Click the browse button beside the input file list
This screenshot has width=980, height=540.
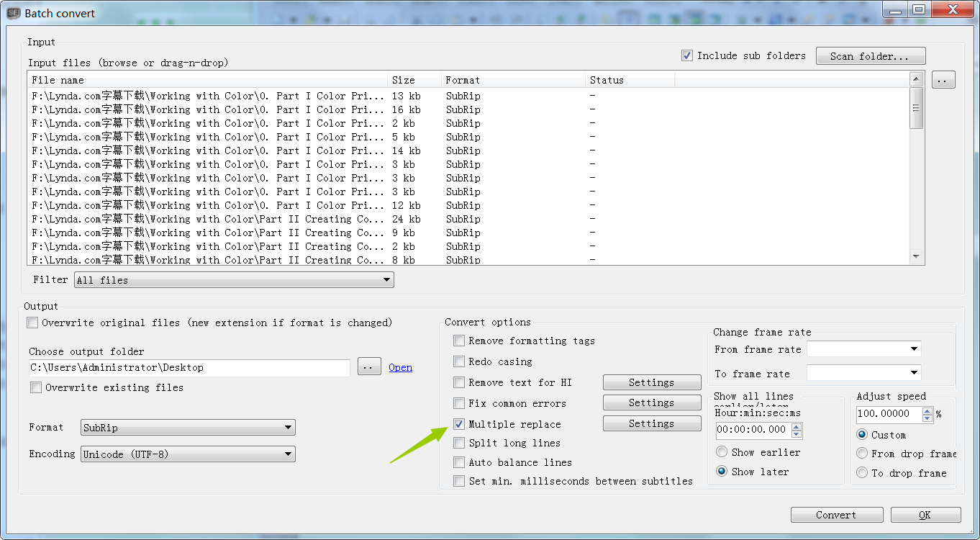click(x=943, y=79)
